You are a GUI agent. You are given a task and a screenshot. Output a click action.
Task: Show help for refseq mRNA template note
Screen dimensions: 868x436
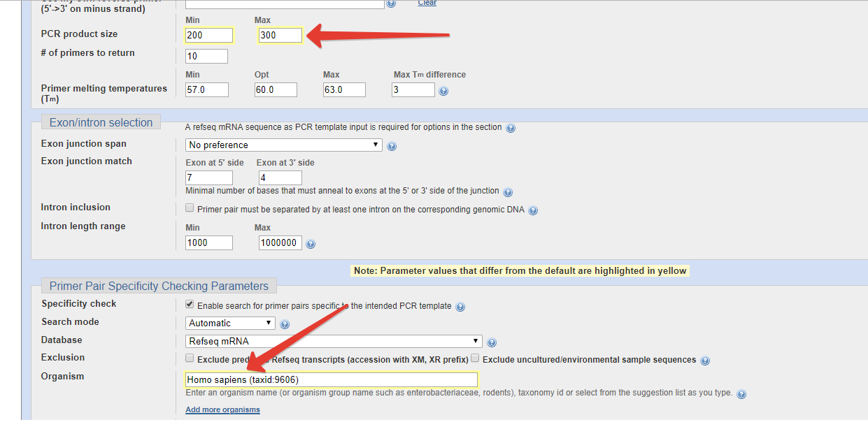(x=511, y=128)
